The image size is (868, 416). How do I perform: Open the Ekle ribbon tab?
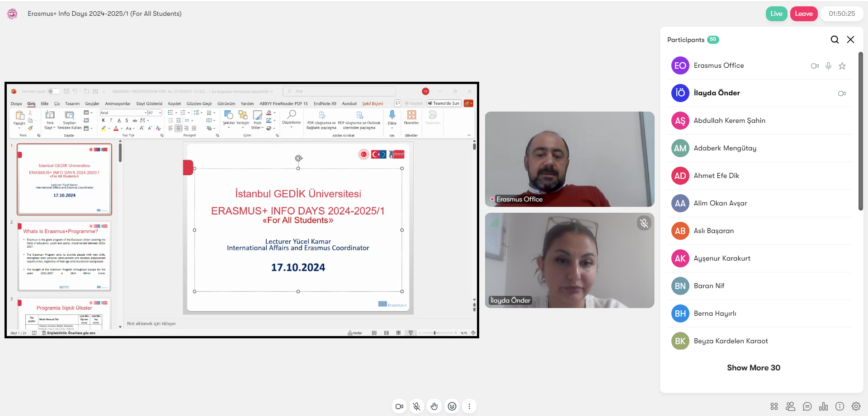[x=45, y=103]
